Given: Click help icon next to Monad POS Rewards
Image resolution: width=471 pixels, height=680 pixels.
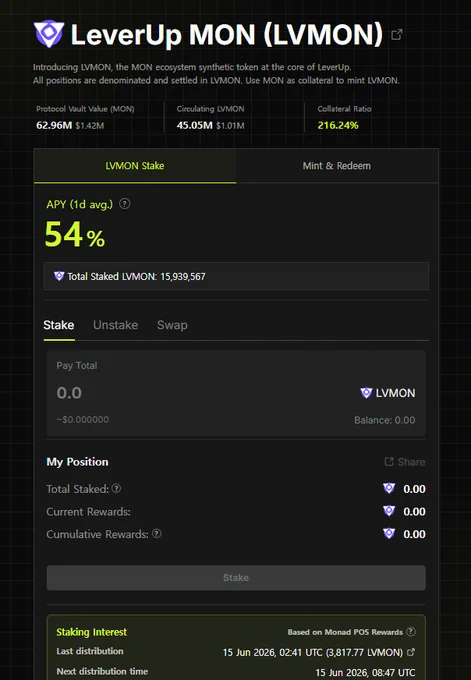Looking at the screenshot, I should pyautogui.click(x=411, y=631).
